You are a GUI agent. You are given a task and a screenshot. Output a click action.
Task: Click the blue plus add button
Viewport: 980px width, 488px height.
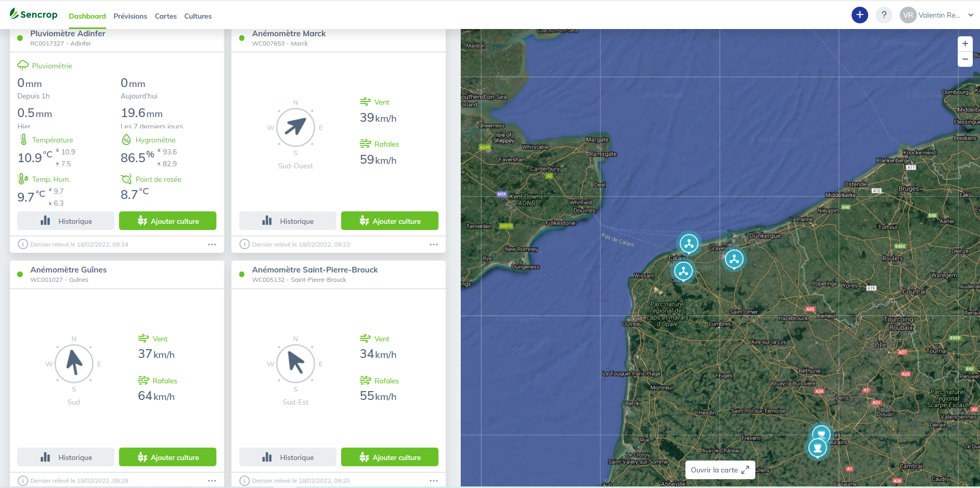pyautogui.click(x=860, y=15)
